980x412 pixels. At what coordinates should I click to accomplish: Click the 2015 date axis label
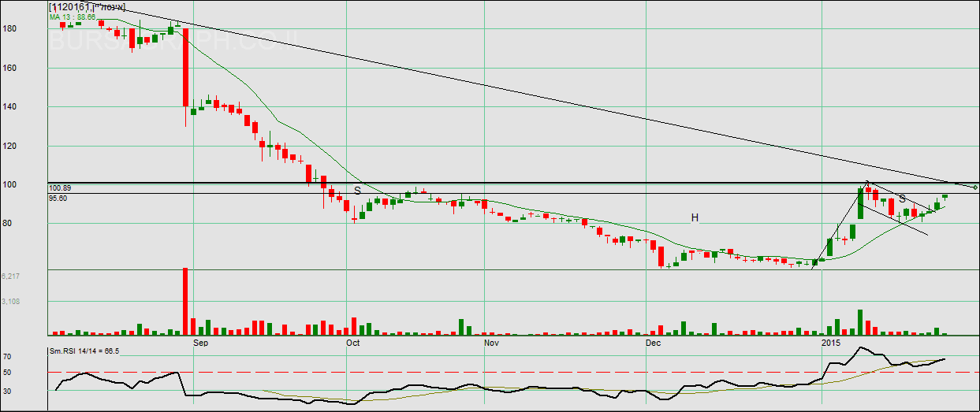click(x=831, y=343)
